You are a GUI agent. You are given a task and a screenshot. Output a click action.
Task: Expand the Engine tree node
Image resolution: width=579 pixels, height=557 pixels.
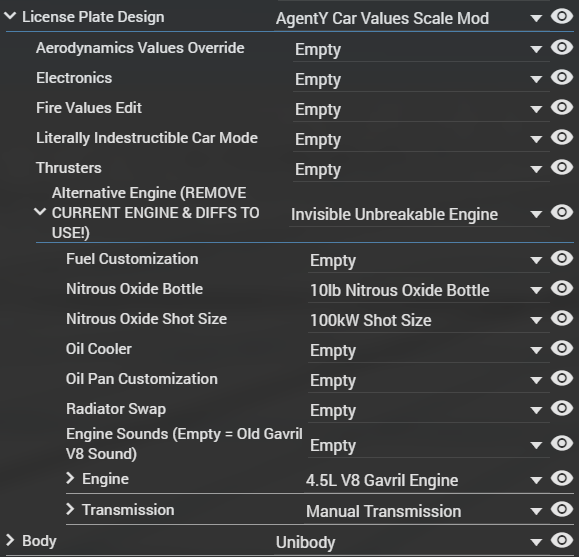pyautogui.click(x=70, y=478)
